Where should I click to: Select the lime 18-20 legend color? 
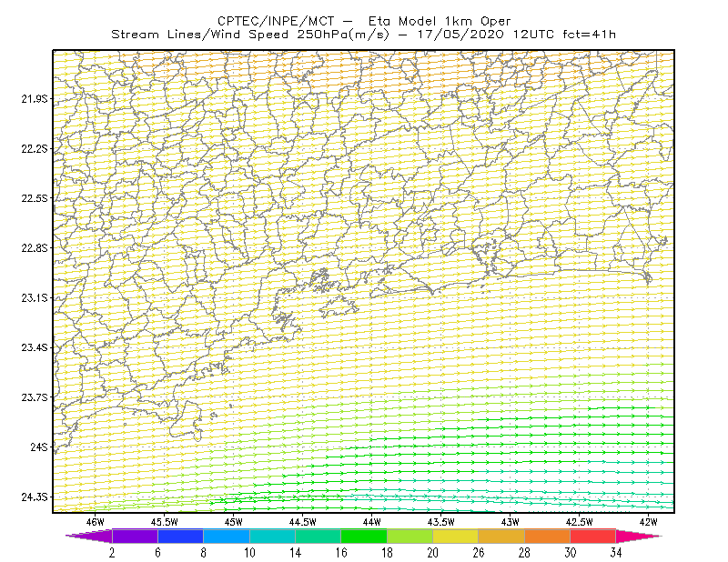coord(410,536)
